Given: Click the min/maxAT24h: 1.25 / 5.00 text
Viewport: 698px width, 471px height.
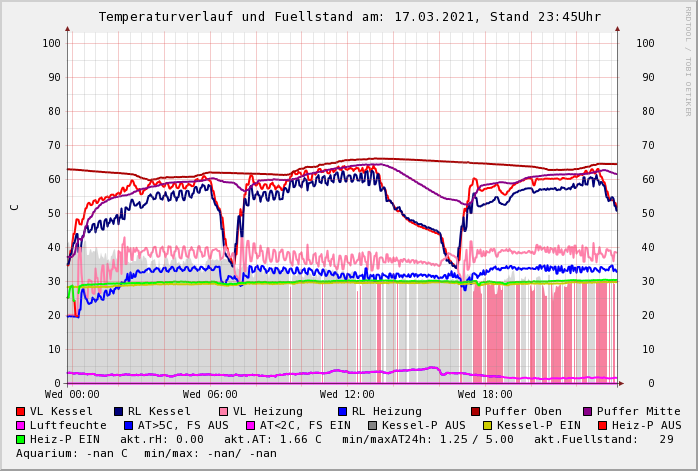Looking at the screenshot, I should (x=428, y=439).
